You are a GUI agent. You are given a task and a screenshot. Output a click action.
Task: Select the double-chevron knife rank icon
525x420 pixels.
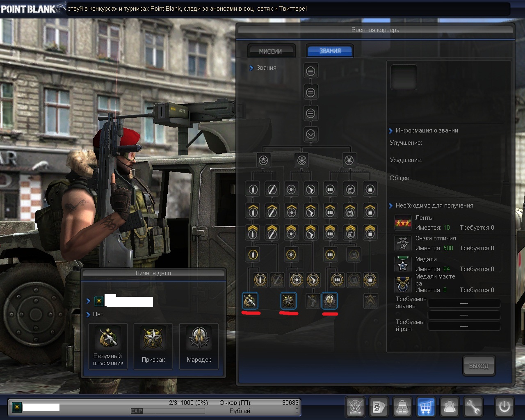pos(272,232)
